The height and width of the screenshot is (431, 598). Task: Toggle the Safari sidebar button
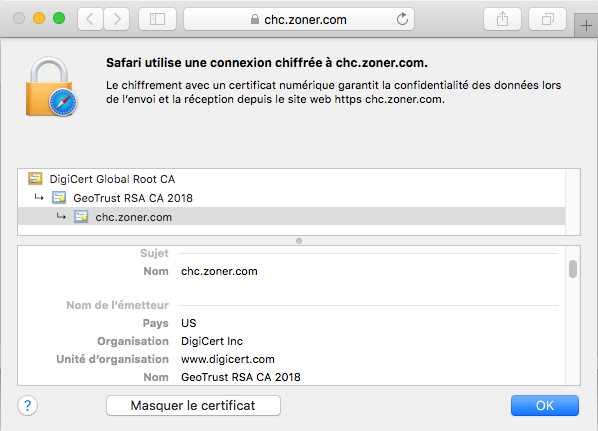(x=158, y=19)
